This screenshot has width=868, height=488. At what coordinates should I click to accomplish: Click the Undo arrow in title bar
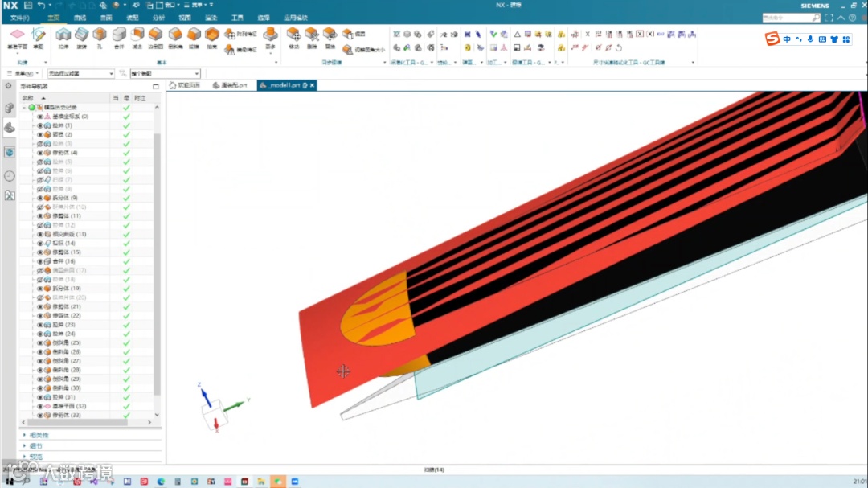click(41, 5)
